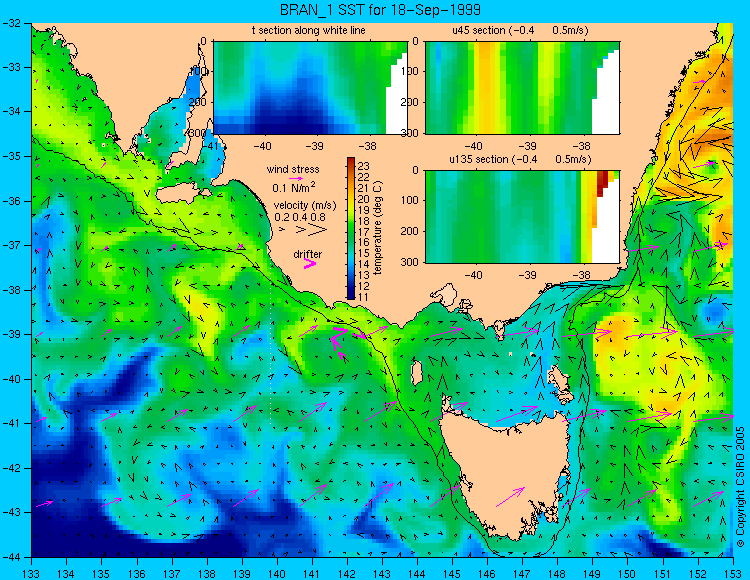Click the "velocity (m/s)" legend label
750x580 pixels.
tap(305, 206)
